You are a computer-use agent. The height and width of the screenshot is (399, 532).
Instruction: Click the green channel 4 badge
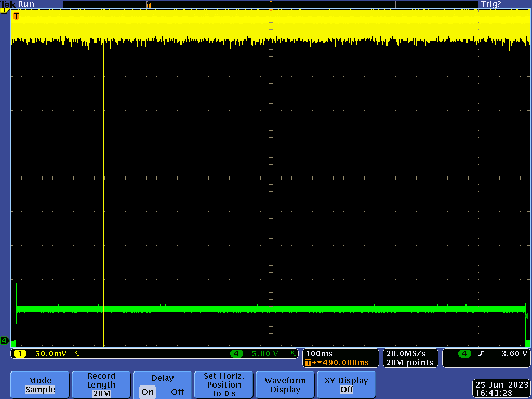pos(237,354)
